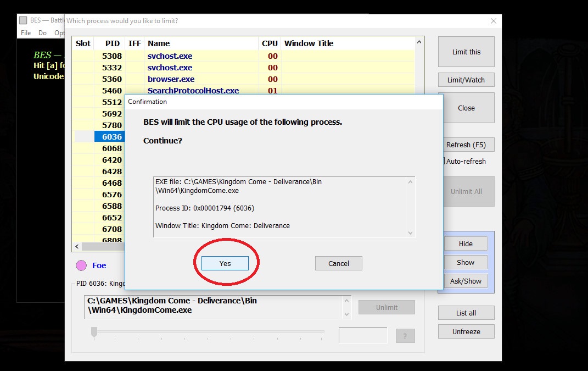Click the EXE file path in confirmation
The width and height of the screenshot is (588, 371).
coord(238,186)
